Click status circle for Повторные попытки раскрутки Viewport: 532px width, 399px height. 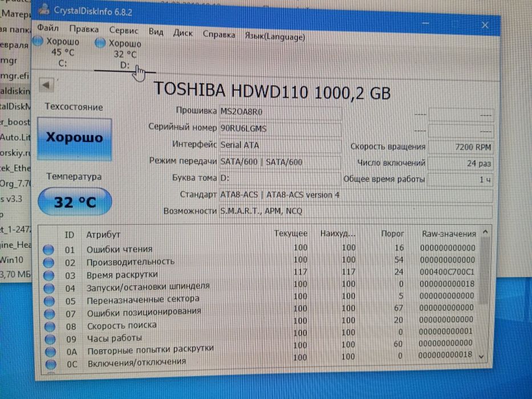(51, 352)
